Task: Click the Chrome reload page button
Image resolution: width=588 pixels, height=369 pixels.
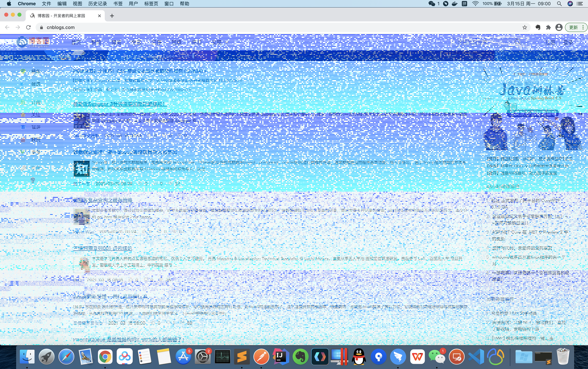Action: pos(28,27)
